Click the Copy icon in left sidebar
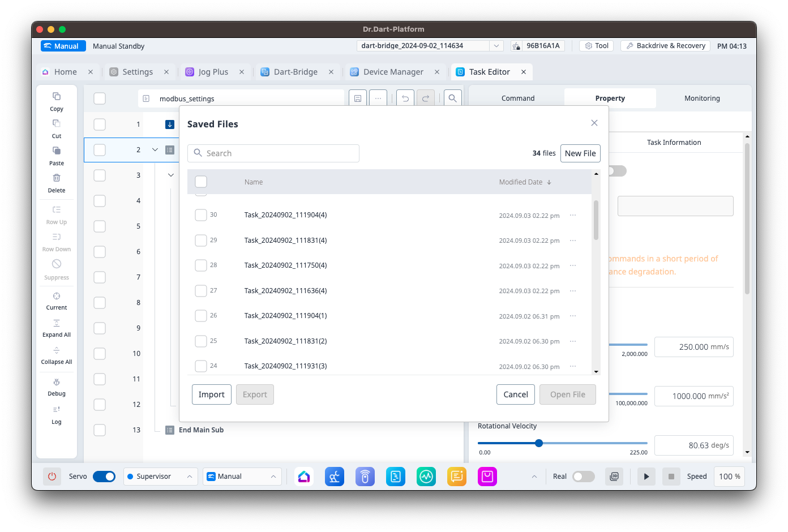 pos(57,96)
